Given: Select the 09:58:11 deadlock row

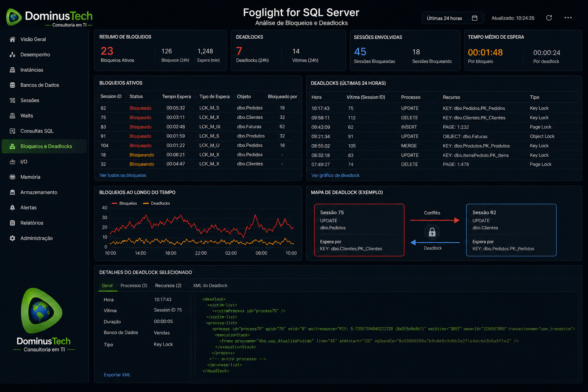Looking at the screenshot, I should coord(444,118).
